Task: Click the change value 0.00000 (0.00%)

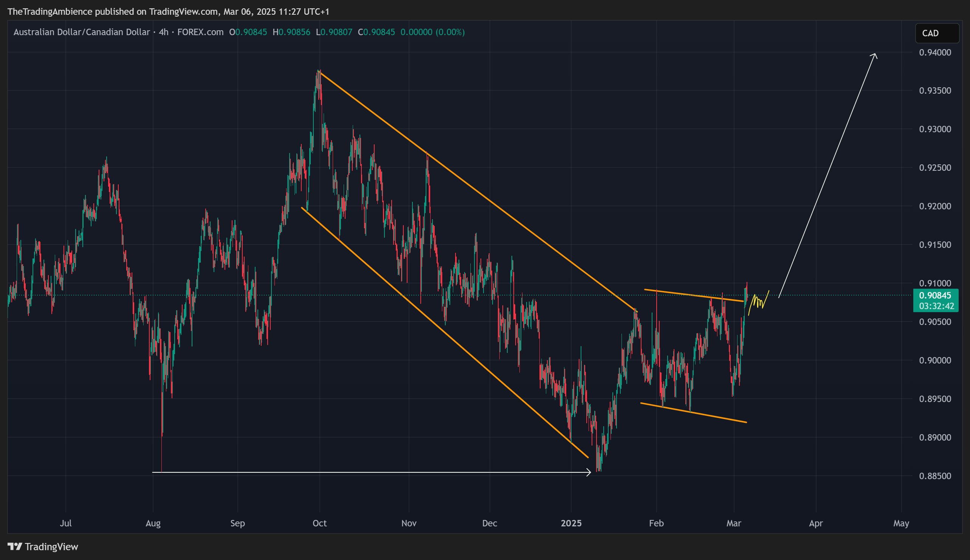Action: (x=432, y=32)
